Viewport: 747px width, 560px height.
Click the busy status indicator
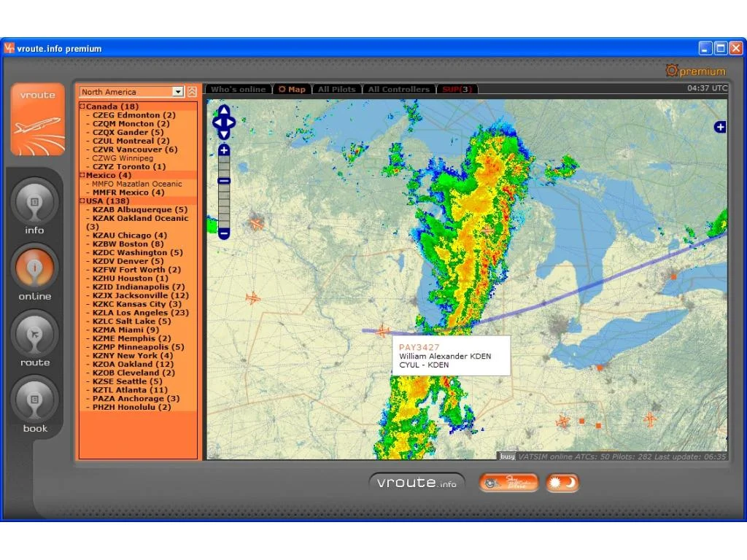(x=507, y=456)
